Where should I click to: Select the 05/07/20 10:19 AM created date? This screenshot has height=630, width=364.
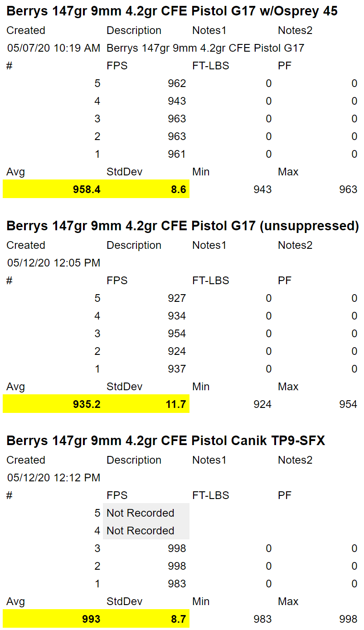click(53, 48)
